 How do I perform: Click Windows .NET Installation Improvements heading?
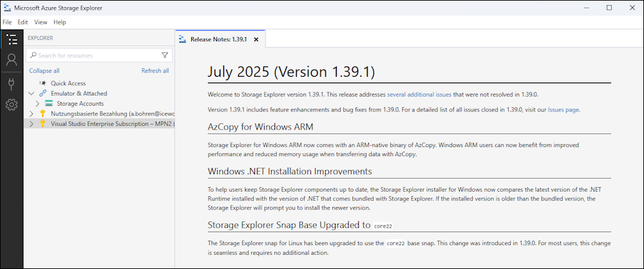290,171
